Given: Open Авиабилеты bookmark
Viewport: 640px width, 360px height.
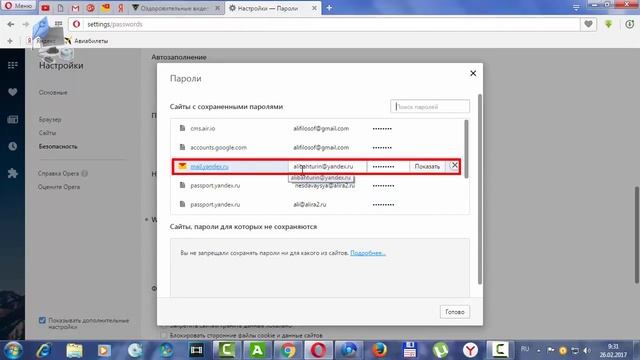Looking at the screenshot, I should (x=87, y=41).
